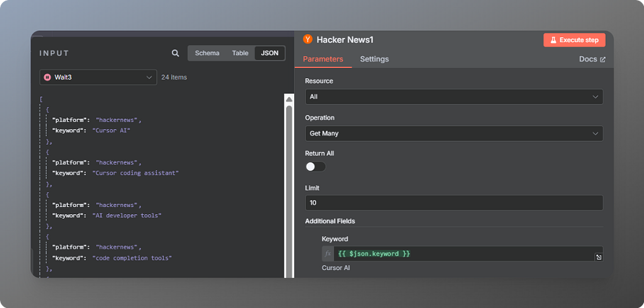Toggle the Return All switch

(316, 166)
